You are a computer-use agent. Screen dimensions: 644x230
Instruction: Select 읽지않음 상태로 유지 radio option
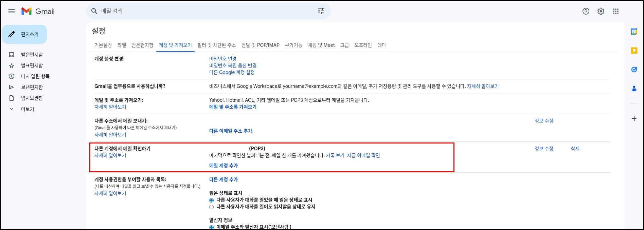tap(212, 207)
